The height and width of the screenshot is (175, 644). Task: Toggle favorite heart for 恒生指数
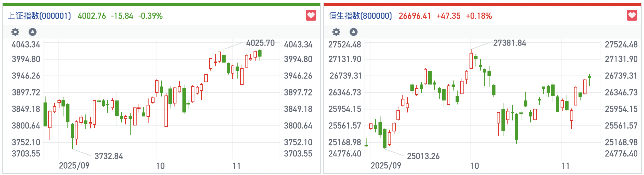click(632, 15)
